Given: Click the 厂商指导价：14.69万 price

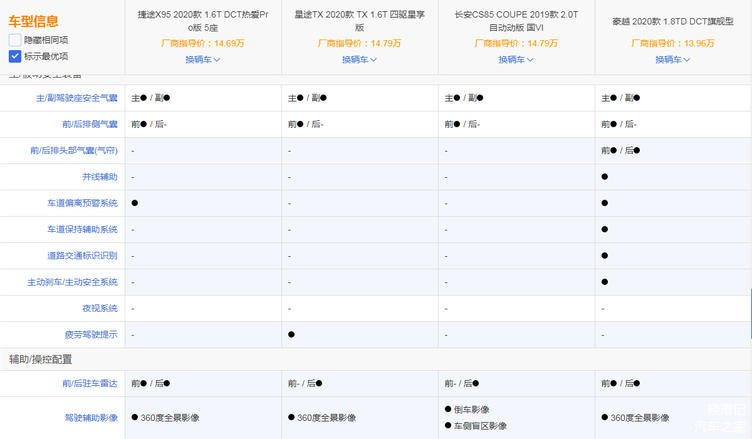Looking at the screenshot, I should [203, 43].
